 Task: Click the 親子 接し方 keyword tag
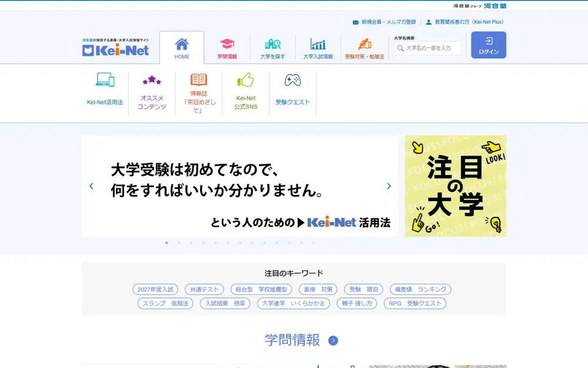[357, 303]
